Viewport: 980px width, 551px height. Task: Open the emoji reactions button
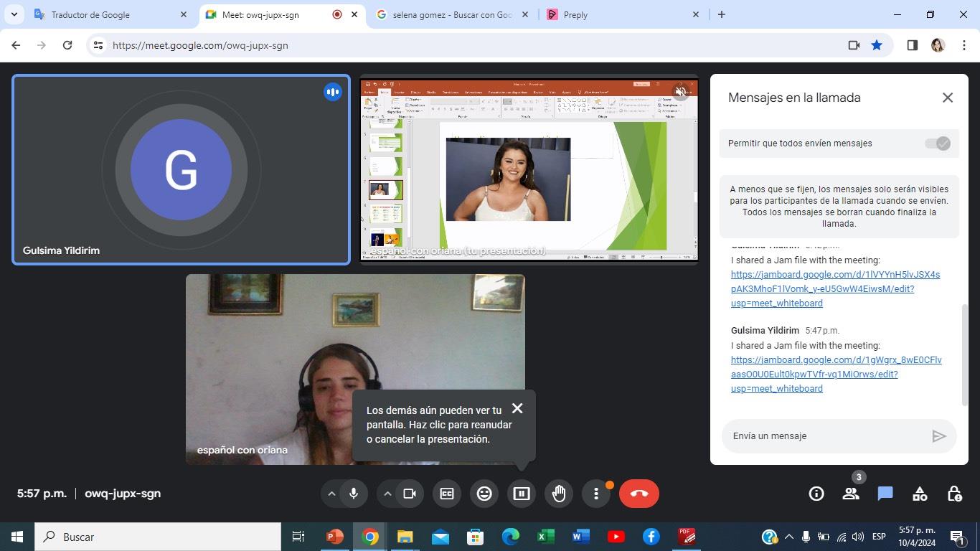pos(484,494)
